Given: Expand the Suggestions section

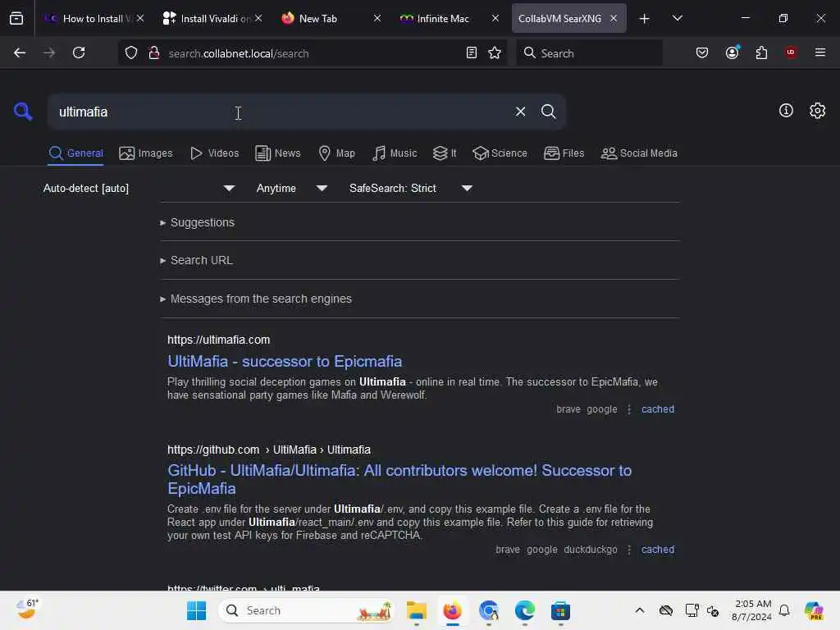Looking at the screenshot, I should tap(197, 222).
